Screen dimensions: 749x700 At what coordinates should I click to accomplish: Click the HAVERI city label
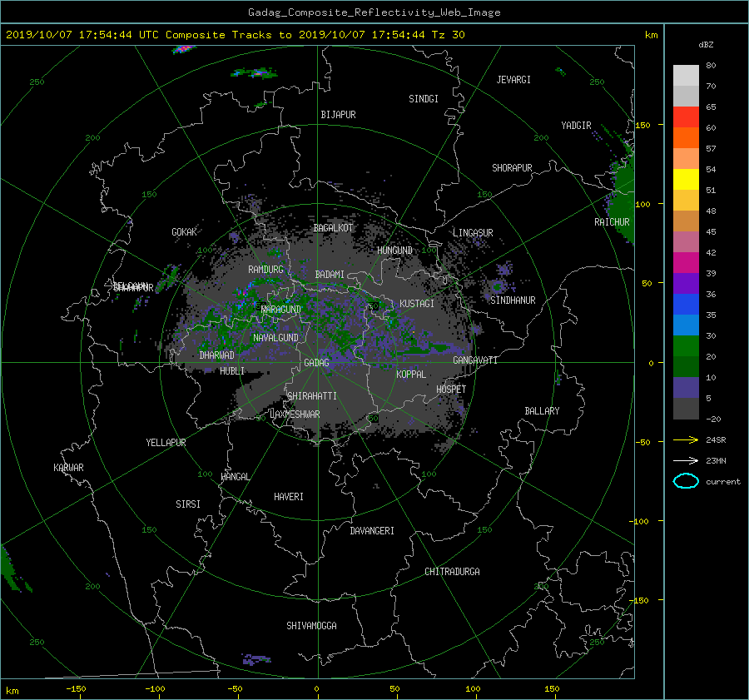point(289,497)
